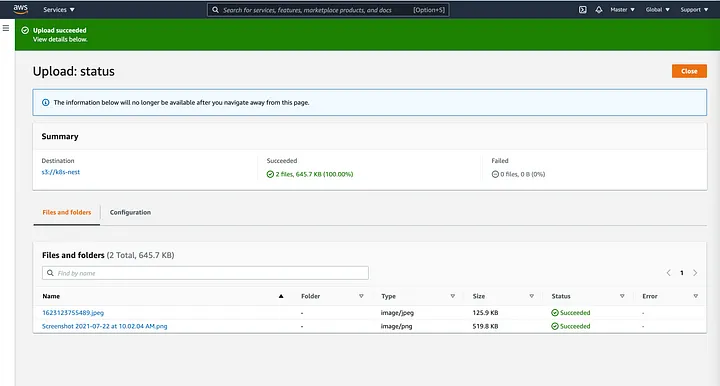Click the Name column header

(51, 296)
